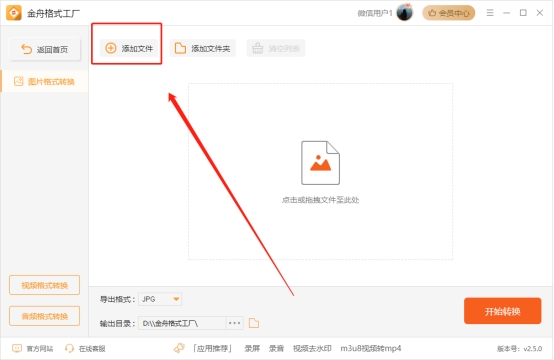
Task: Click the 输出目录 path field
Action: point(182,323)
